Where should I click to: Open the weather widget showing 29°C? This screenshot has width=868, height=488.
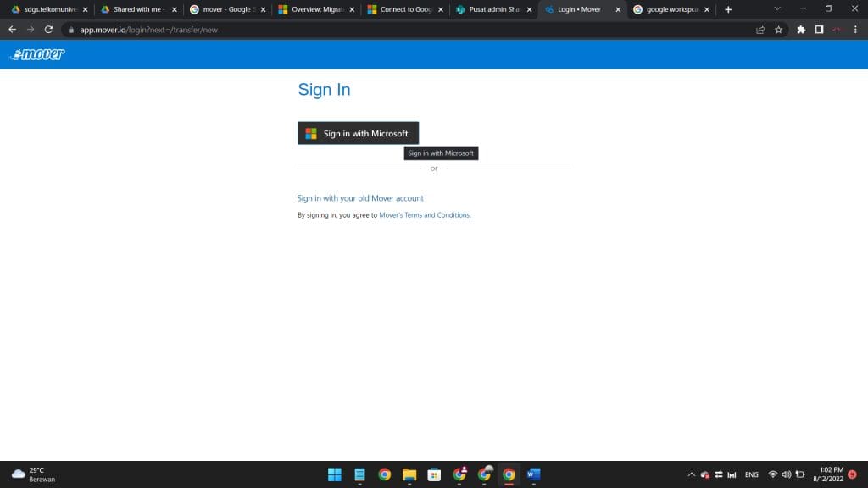[34, 474]
